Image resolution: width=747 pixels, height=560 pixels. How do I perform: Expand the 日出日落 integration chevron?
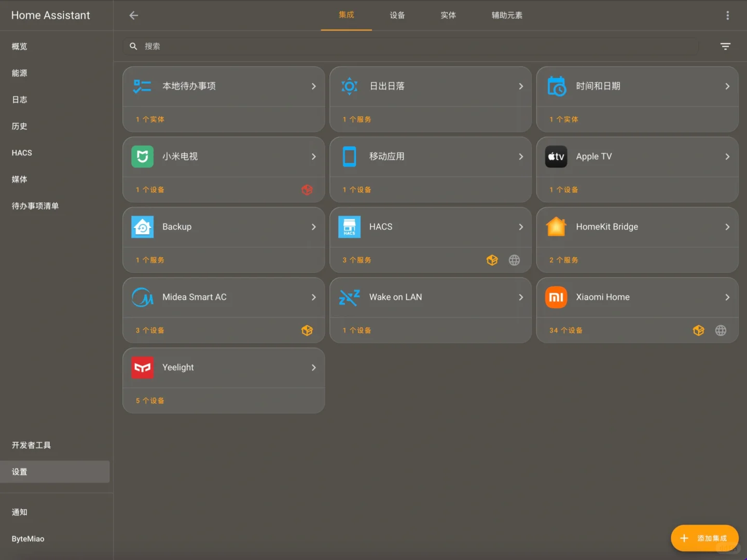(x=521, y=86)
